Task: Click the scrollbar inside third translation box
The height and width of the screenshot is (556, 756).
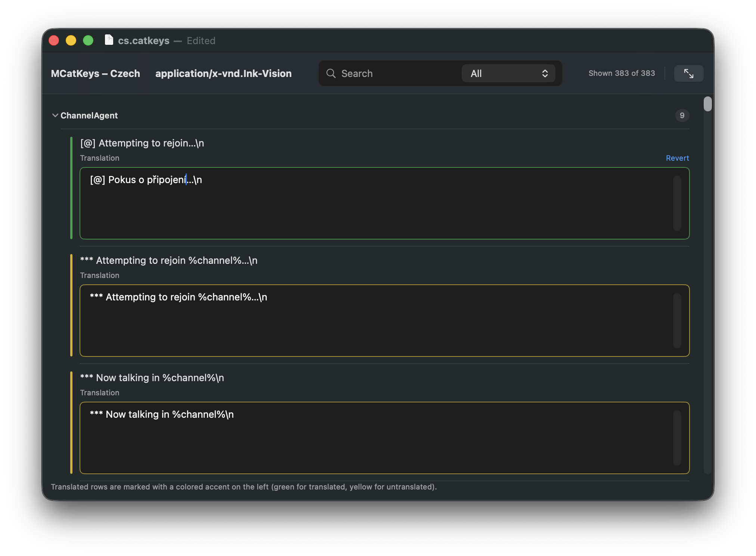Action: [x=677, y=438]
